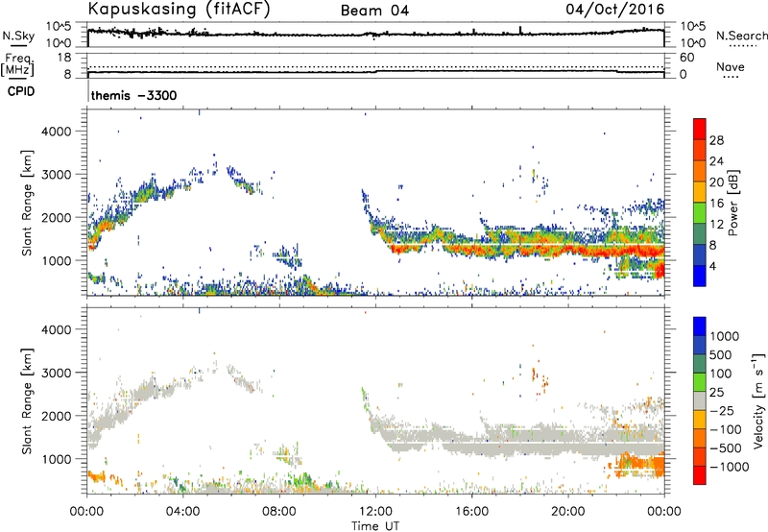The image size is (768, 532).
Task: Click the N.Search legend label
Action: coord(741,36)
